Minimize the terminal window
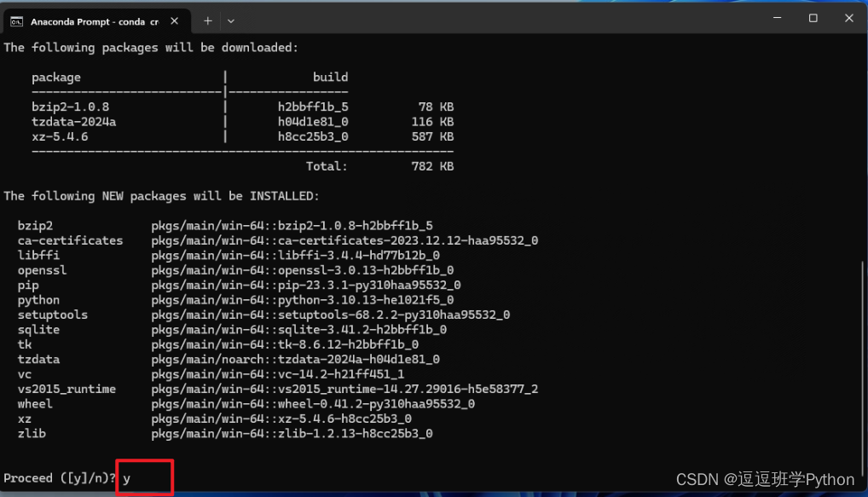868x497 pixels. (x=778, y=18)
